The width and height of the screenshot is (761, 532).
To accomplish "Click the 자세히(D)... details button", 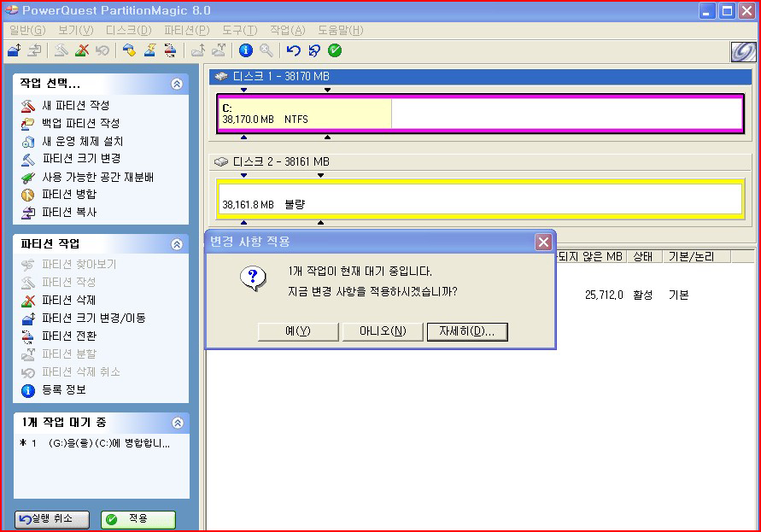I will coord(467,331).
